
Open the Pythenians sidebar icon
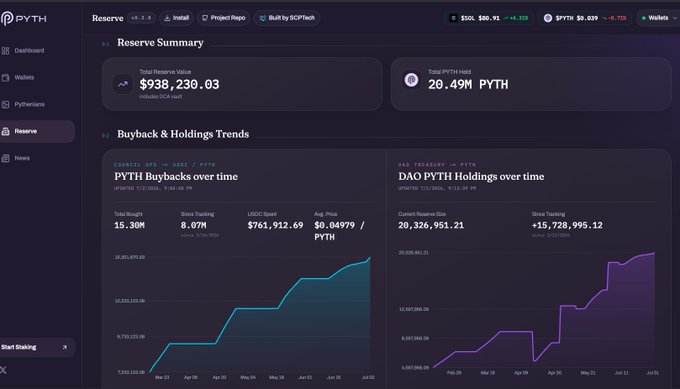pyautogui.click(x=6, y=105)
